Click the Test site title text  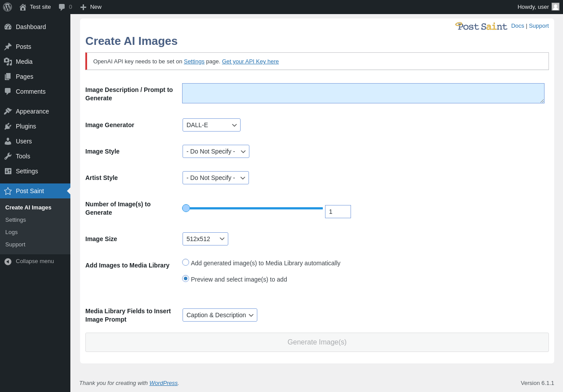(40, 7)
